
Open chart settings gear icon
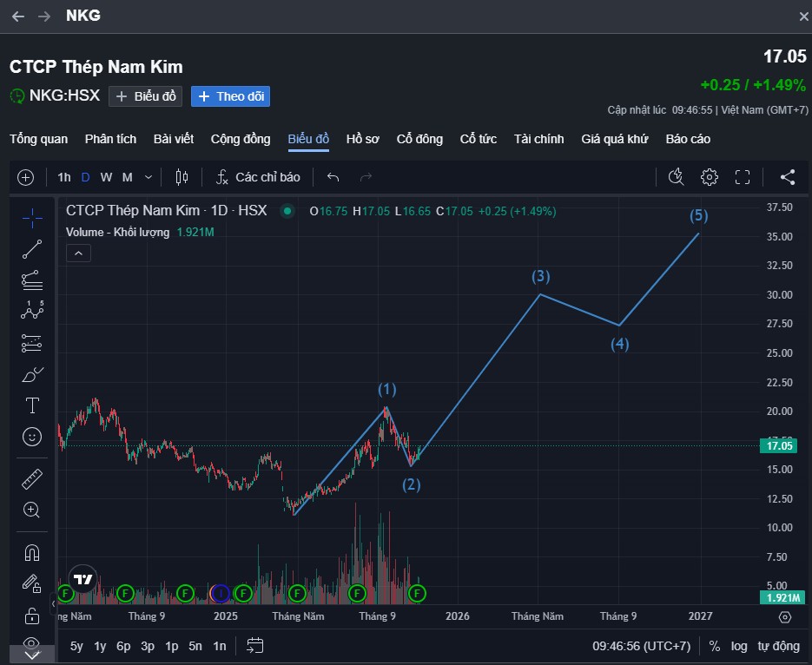(x=709, y=177)
